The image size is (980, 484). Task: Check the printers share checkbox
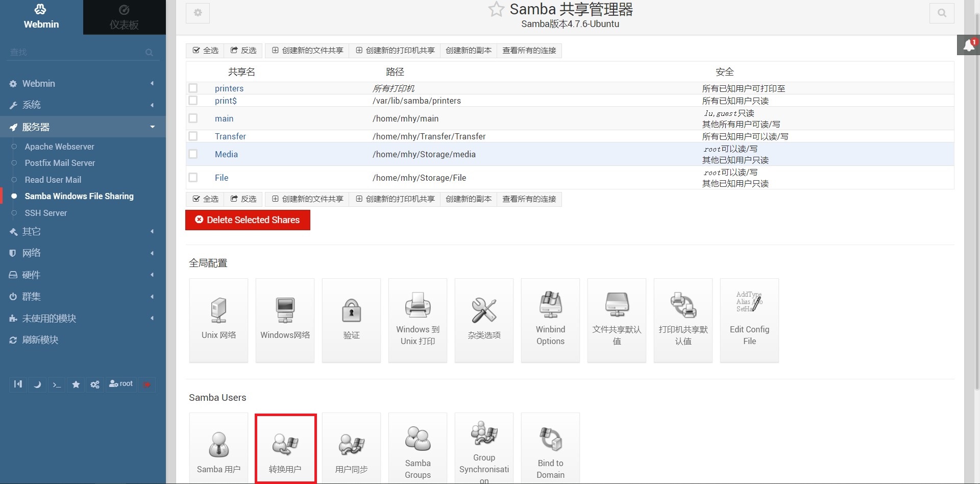point(193,88)
